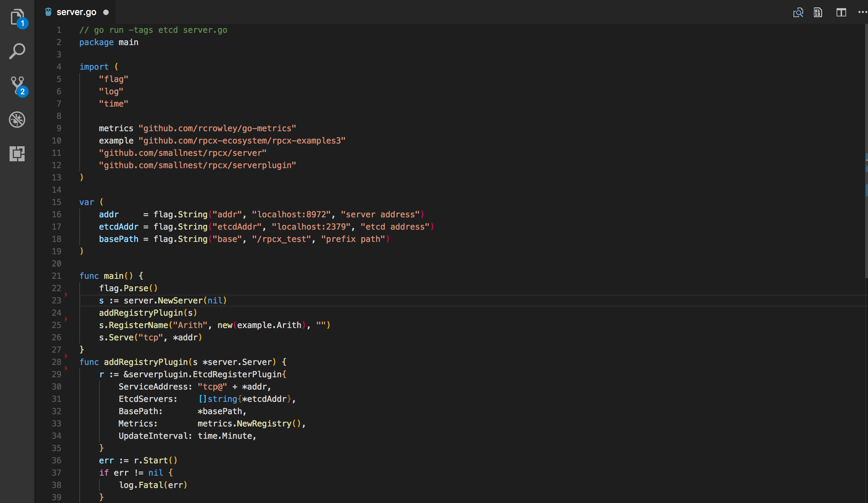Image resolution: width=868 pixels, height=503 pixels.
Task: Open the Search view icon
Action: [x=17, y=51]
